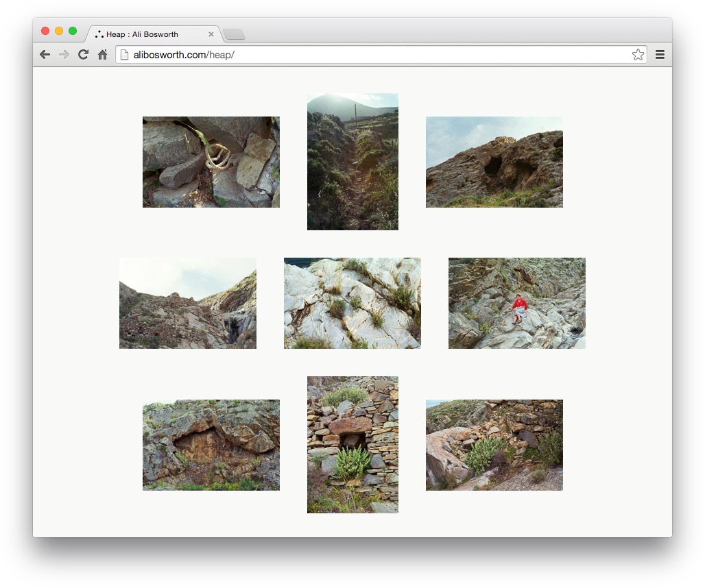This screenshot has height=588, width=705.
Task: Bookmark this page with the star icon
Action: pyautogui.click(x=638, y=55)
